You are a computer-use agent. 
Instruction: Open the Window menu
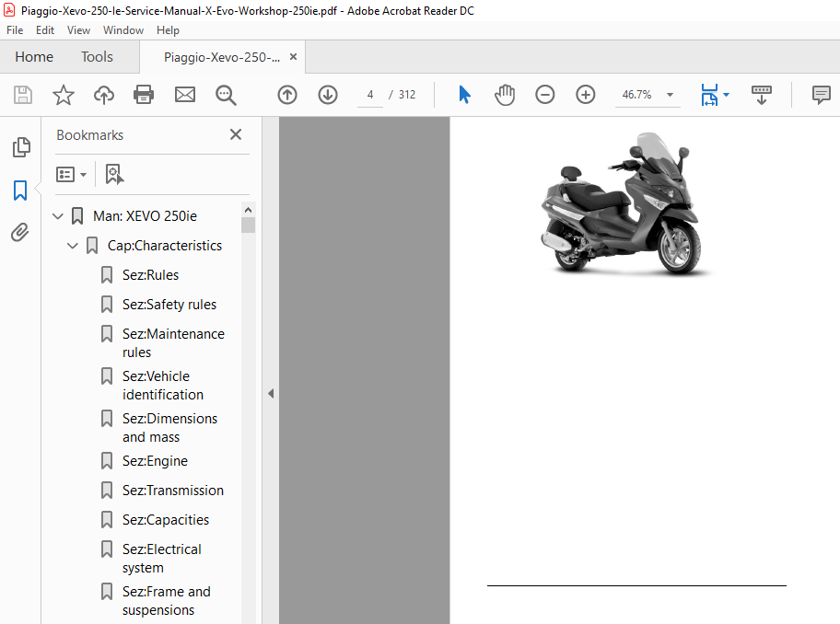click(123, 30)
